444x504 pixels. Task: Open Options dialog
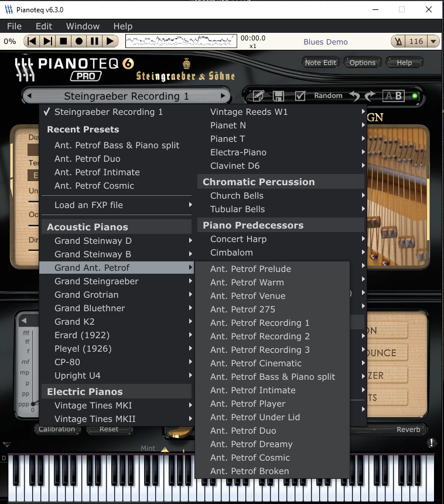click(x=363, y=63)
